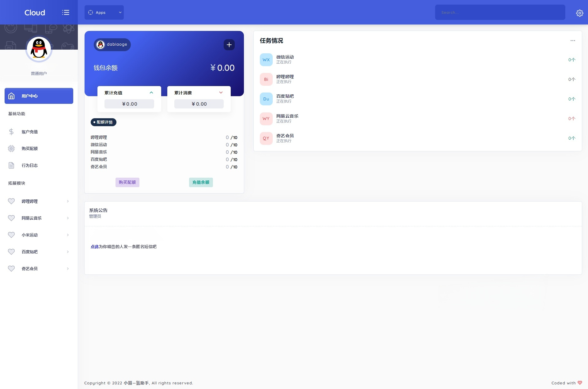Expand the 小米运动 sidebar module
Screen dimensions: 588x389
point(39,235)
